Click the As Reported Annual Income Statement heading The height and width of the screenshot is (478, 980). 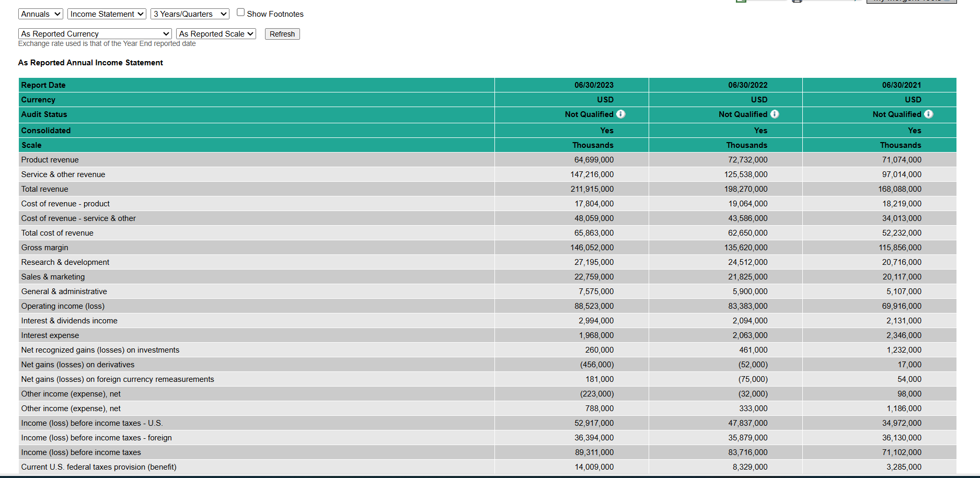pos(90,62)
